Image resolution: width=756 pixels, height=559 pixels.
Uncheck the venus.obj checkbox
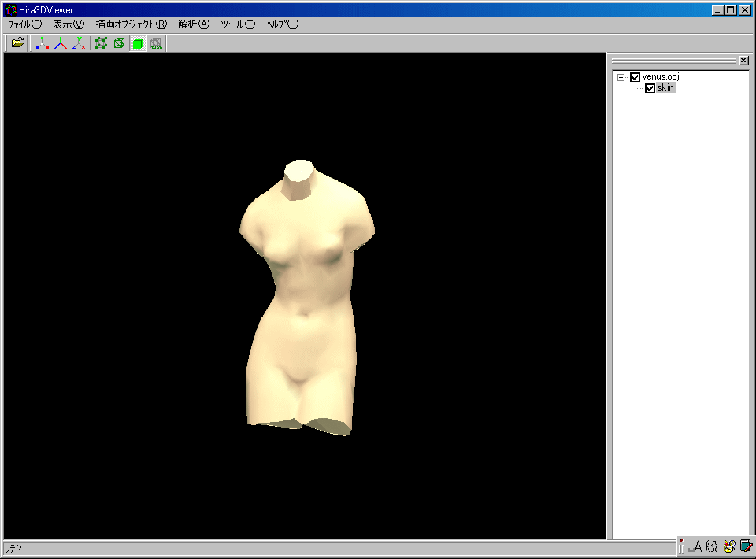point(635,77)
